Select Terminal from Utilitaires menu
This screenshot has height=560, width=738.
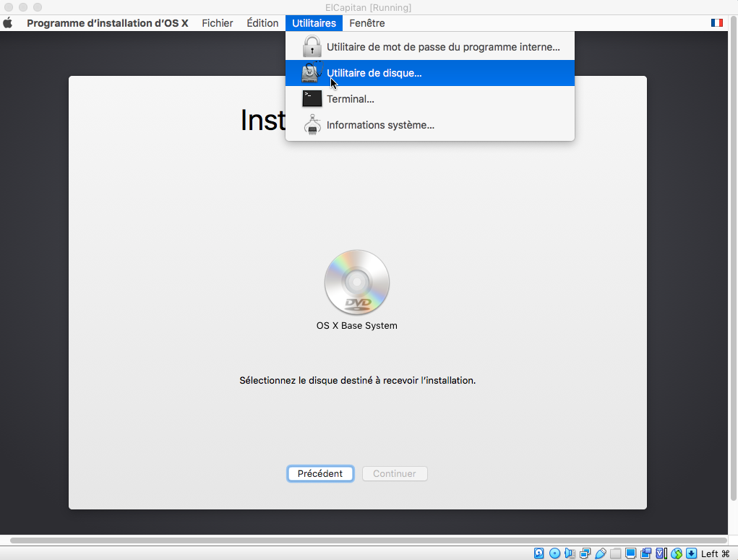pos(429,99)
